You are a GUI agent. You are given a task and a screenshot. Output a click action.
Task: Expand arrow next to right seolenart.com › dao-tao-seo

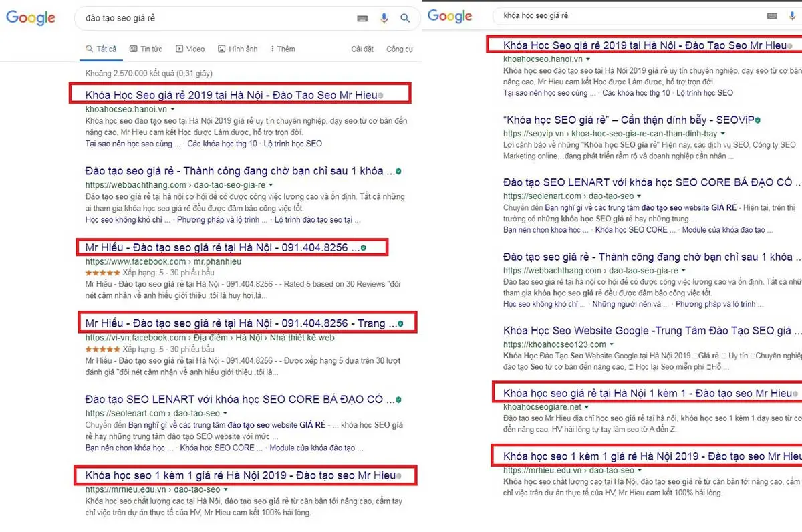click(639, 196)
